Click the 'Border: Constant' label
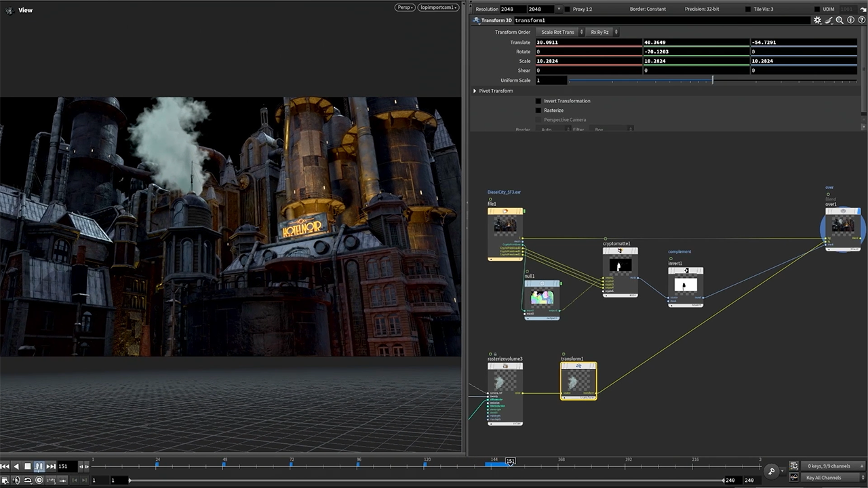868x488 pixels. 648,9
